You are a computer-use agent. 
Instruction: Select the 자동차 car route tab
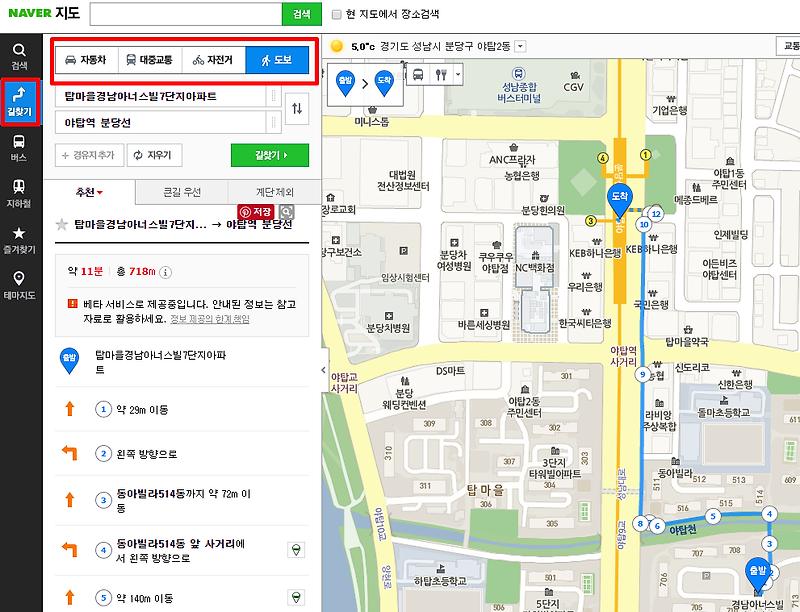(x=86, y=60)
